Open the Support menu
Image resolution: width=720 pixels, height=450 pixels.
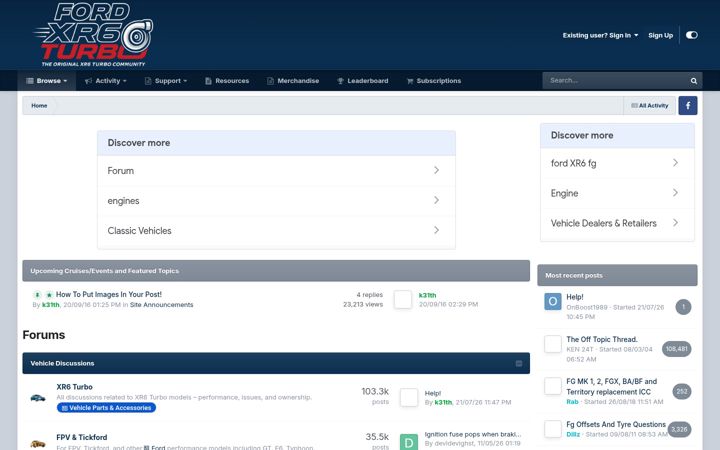(x=166, y=81)
